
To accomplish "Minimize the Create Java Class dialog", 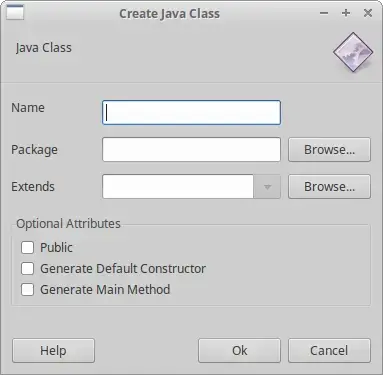I will [x=324, y=13].
